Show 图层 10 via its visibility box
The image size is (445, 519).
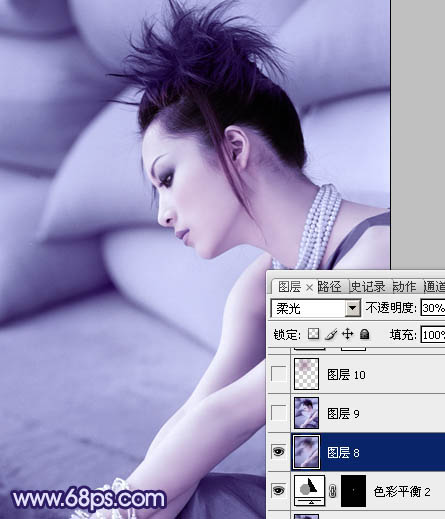[x=278, y=374]
